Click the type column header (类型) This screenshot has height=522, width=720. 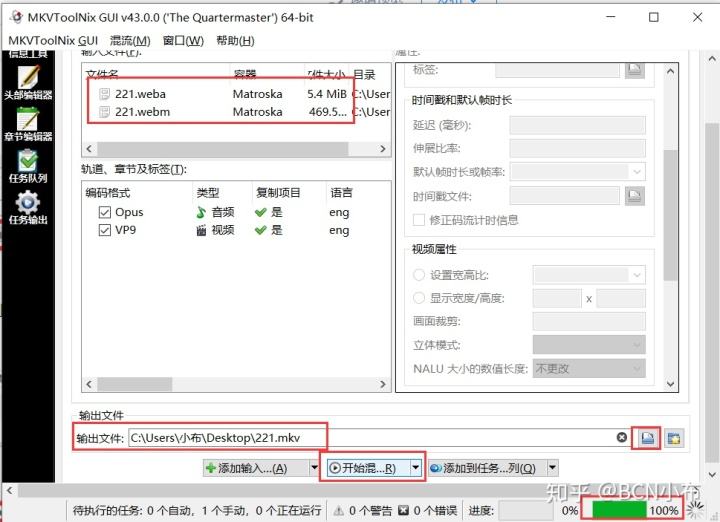[222, 193]
